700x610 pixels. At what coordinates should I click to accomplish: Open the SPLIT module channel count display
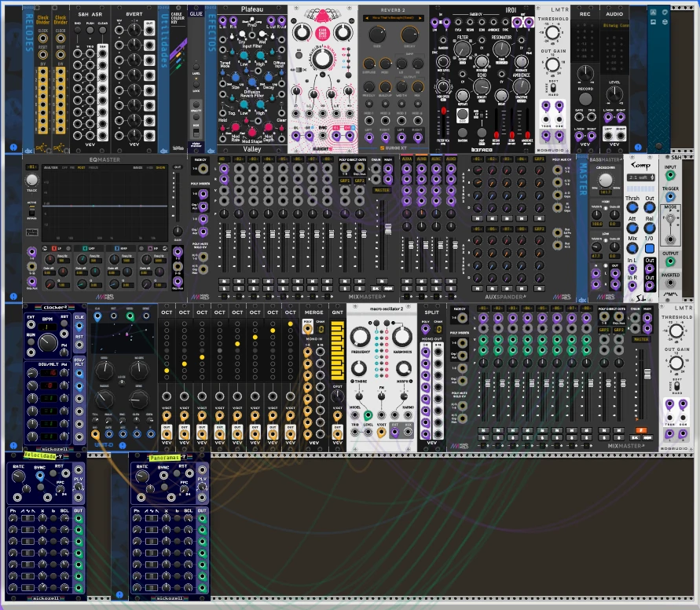[x=438, y=329]
